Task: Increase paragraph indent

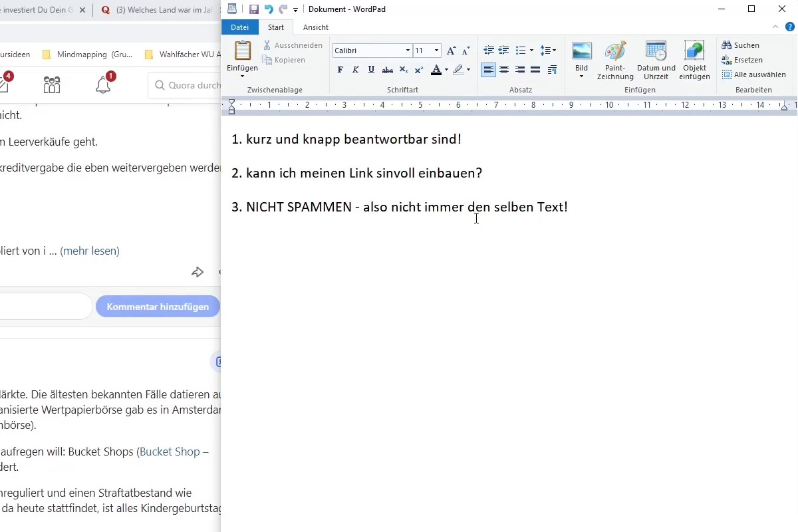Action: tap(504, 51)
